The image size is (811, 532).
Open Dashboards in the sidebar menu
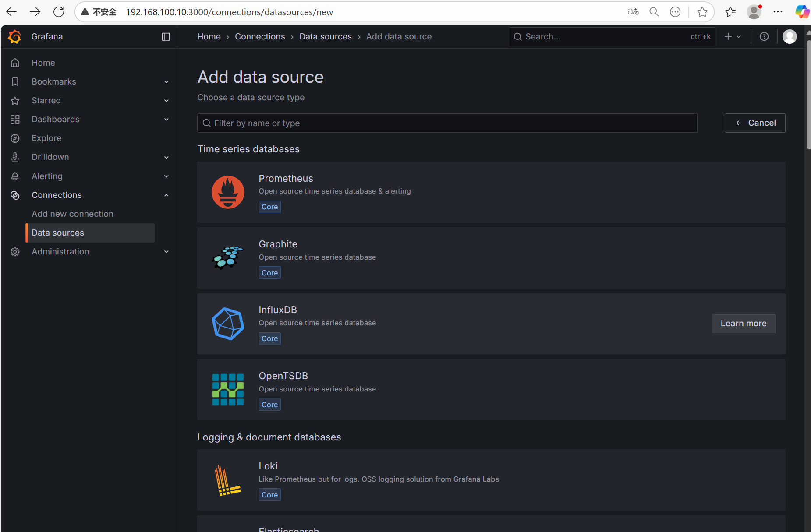(56, 120)
